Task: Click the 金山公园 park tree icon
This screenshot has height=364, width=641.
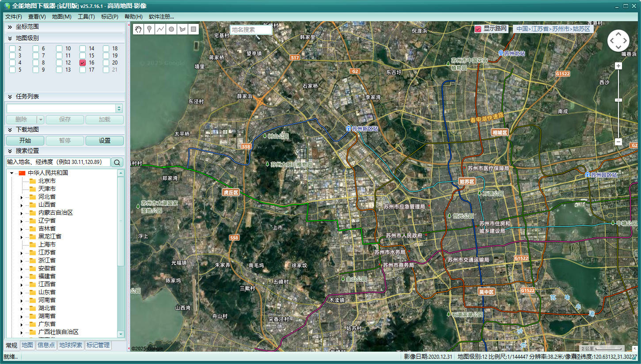Action: coord(343,279)
